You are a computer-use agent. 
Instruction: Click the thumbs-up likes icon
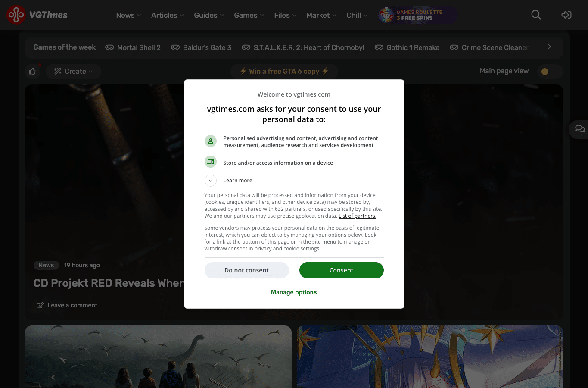(x=32, y=72)
